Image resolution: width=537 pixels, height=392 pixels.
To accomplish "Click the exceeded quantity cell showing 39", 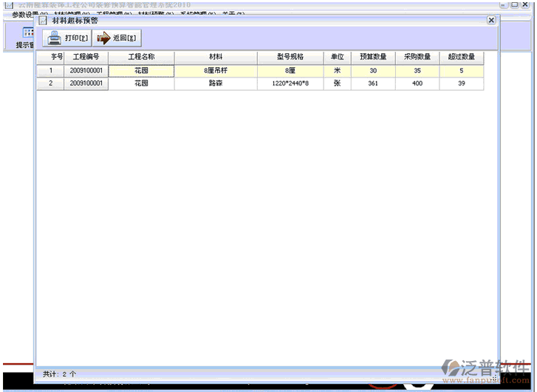I will (462, 84).
